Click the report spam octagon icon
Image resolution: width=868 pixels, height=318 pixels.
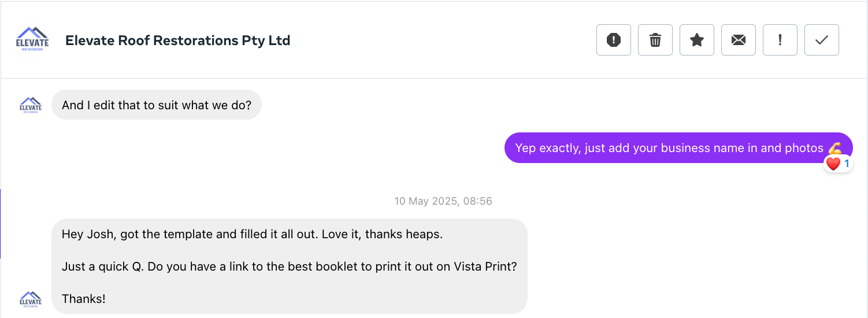click(x=614, y=40)
